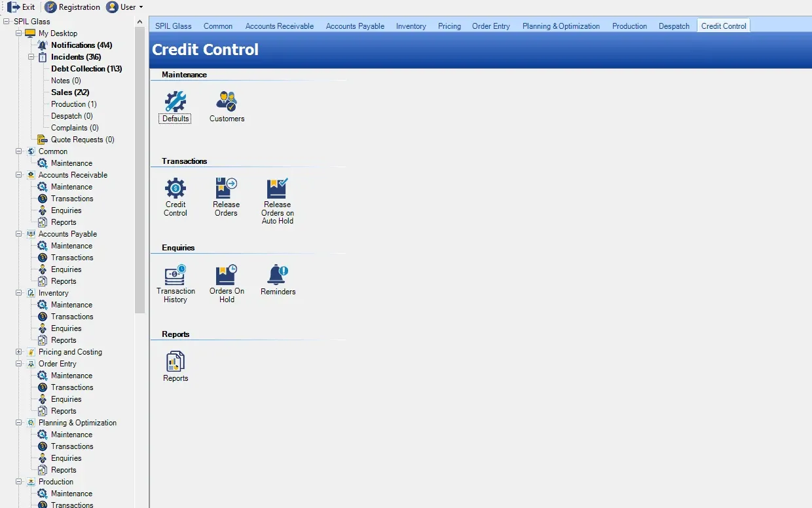Collapse the Incidents tree node
Viewport: 812px width, 508px height.
click(x=31, y=57)
